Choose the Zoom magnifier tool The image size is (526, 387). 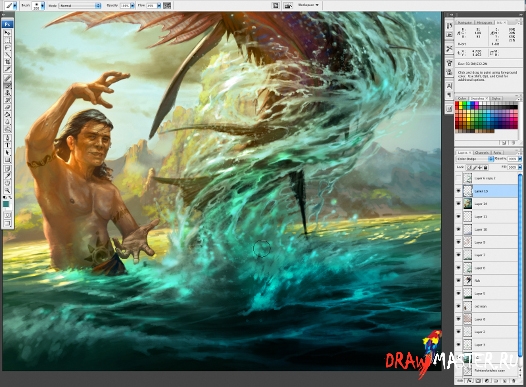[7, 190]
